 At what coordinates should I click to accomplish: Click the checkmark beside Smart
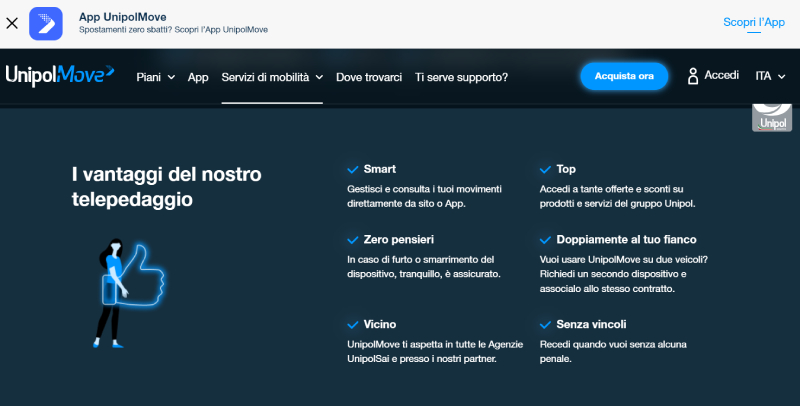pos(353,169)
